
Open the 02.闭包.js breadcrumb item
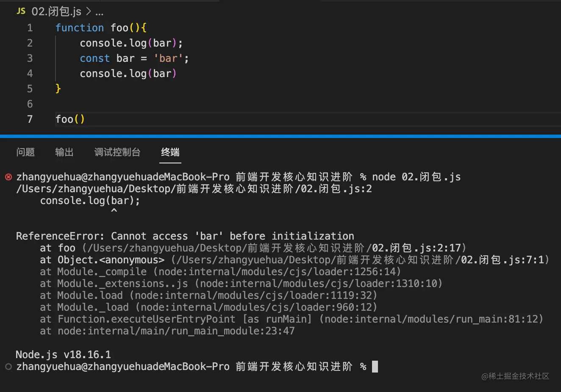click(x=56, y=11)
